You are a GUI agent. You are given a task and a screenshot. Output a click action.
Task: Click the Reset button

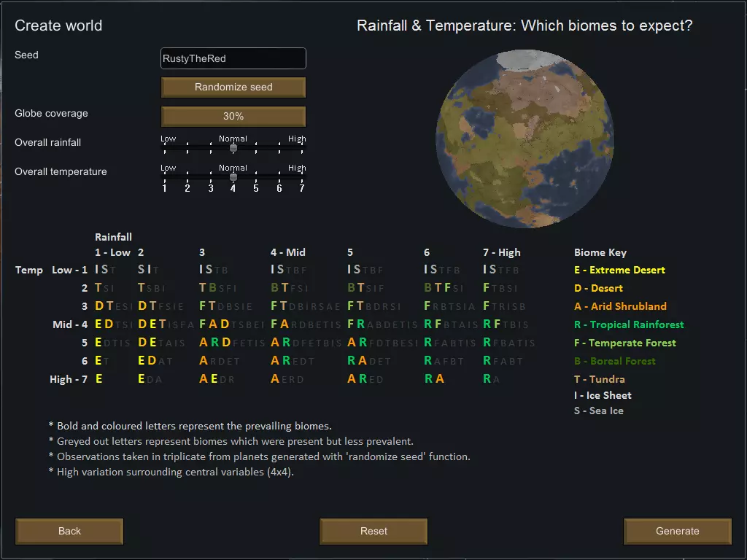pos(373,531)
